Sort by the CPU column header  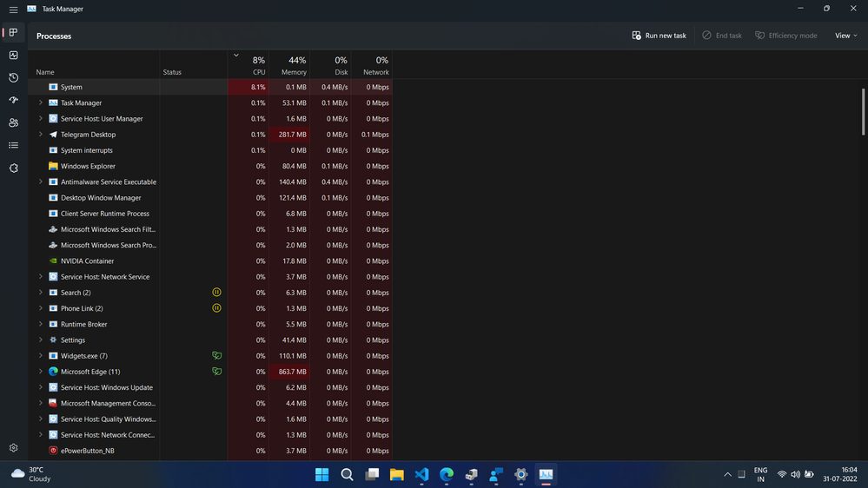[248, 65]
